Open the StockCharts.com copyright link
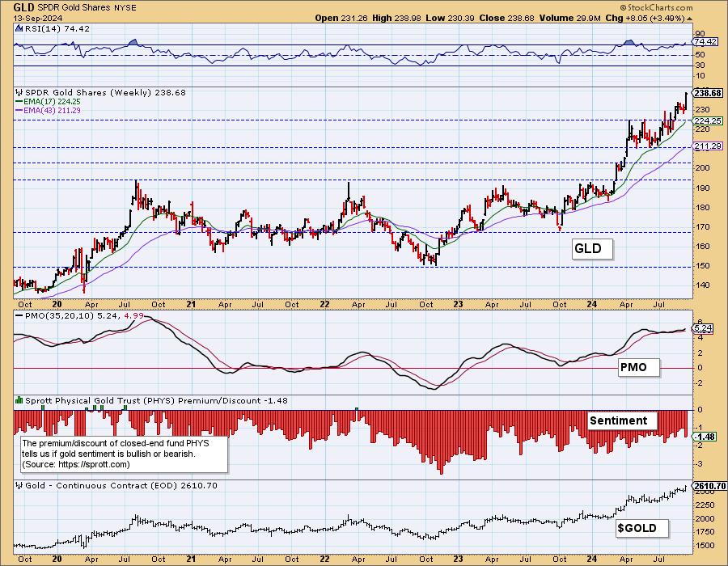This screenshot has height=566, width=728. click(x=656, y=7)
